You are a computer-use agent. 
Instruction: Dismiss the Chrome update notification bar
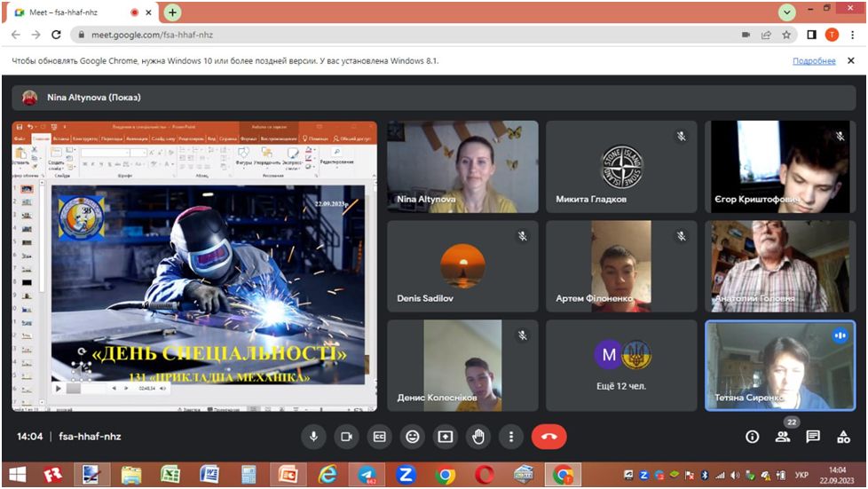point(851,61)
